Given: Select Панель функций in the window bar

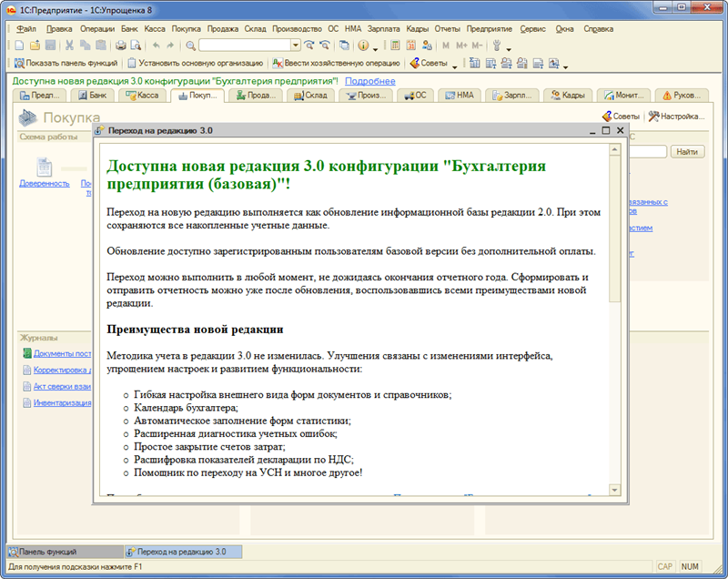Looking at the screenshot, I should point(64,552).
